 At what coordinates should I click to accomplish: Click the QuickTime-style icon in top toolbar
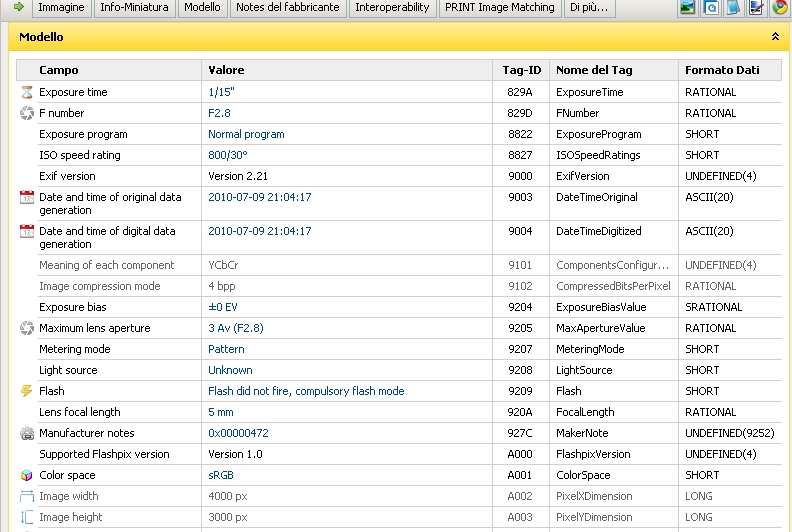point(711,7)
